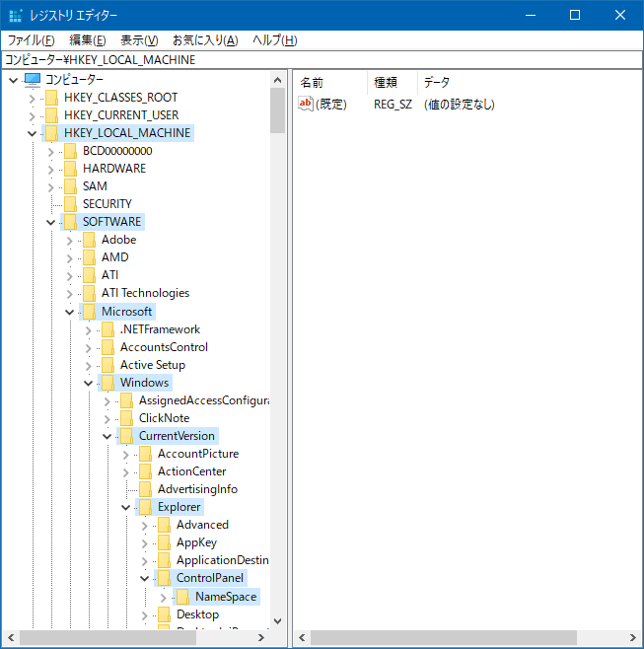Screen dimensions: 644x649
Task: Expand the ATI key chevron
Action: coord(70,276)
